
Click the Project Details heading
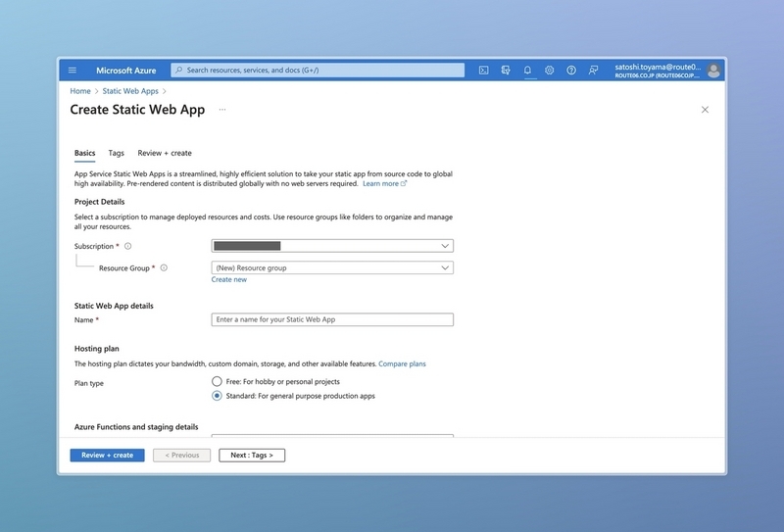[x=100, y=202]
